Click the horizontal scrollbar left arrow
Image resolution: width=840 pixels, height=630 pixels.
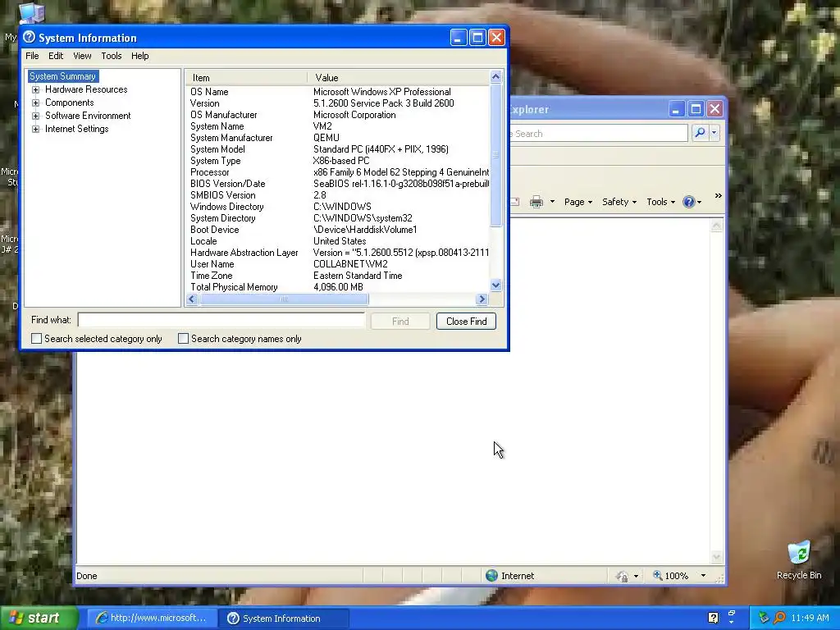pos(192,299)
